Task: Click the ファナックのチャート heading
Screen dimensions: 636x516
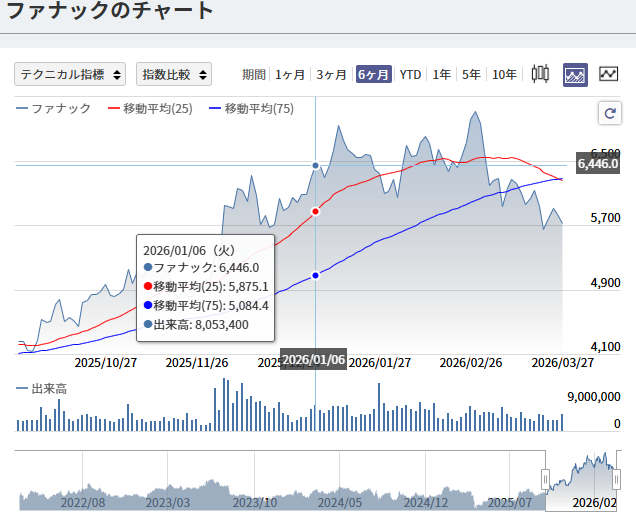Action: tap(110, 10)
